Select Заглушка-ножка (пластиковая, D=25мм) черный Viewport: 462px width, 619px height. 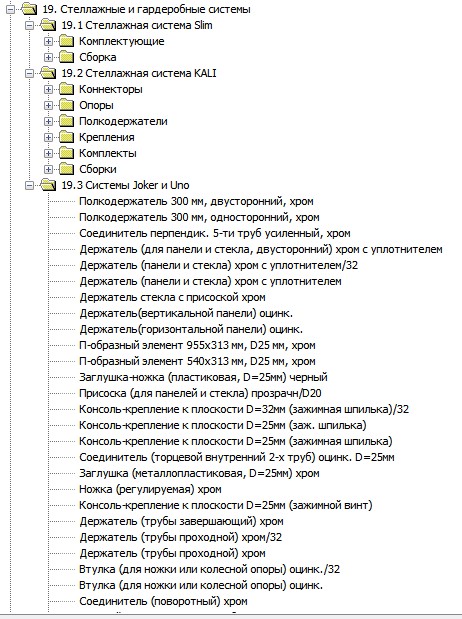(203, 377)
